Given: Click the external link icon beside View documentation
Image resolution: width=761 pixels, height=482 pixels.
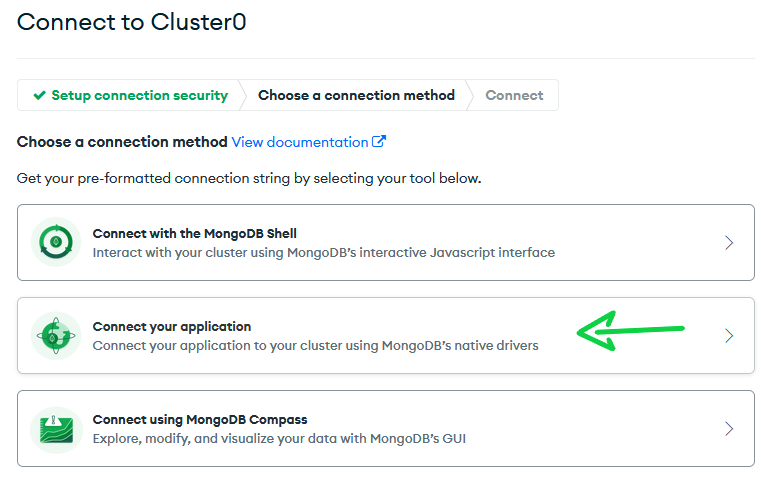Looking at the screenshot, I should pyautogui.click(x=379, y=142).
